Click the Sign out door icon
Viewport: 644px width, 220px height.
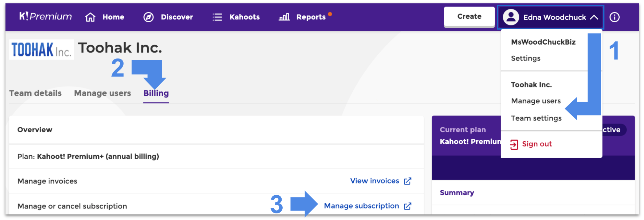click(x=514, y=144)
